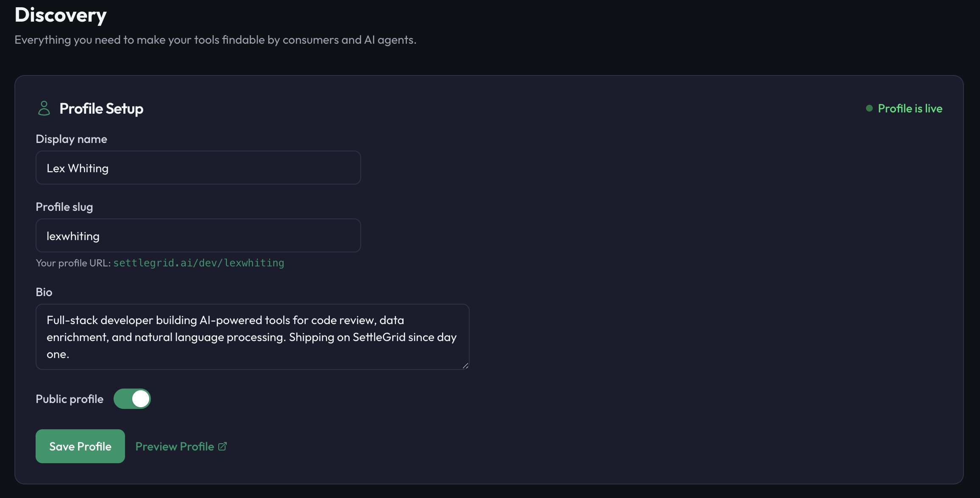Click the Public profile label text
Viewport: 980px width, 498px height.
[x=70, y=398]
